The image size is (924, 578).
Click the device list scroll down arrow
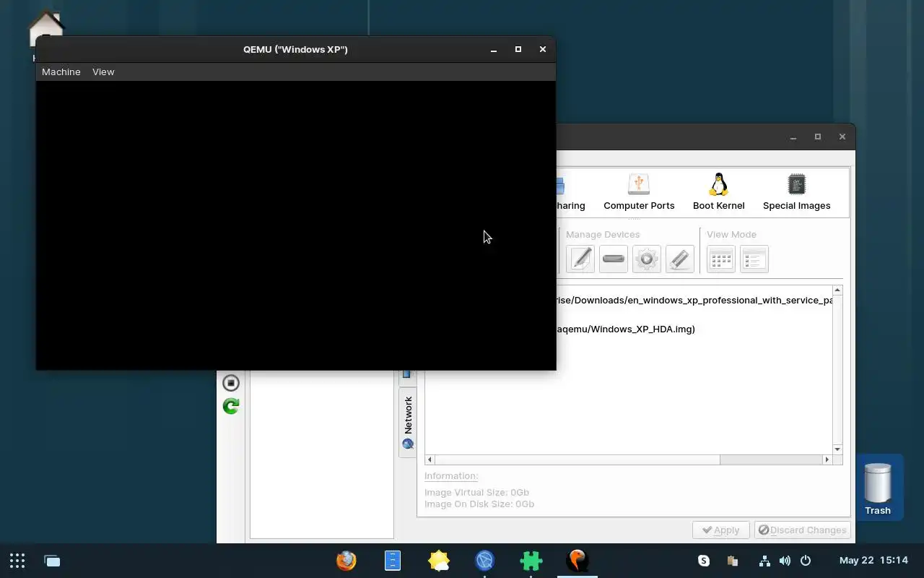coord(837,449)
